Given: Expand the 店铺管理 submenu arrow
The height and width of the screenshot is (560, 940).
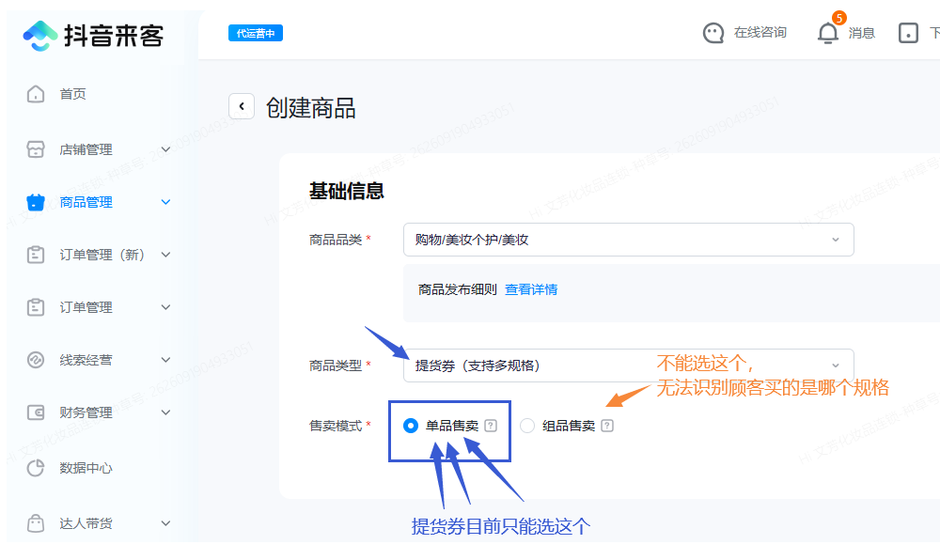Looking at the screenshot, I should [x=166, y=149].
